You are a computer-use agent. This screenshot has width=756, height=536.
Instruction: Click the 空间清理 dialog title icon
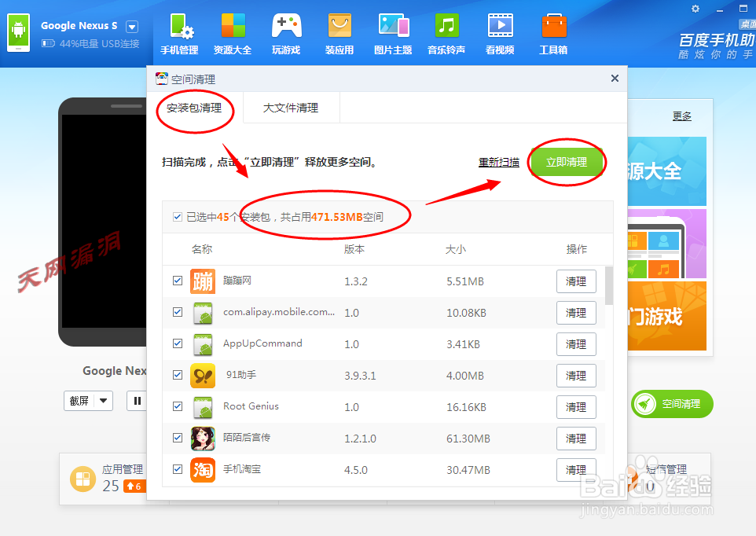(x=162, y=79)
